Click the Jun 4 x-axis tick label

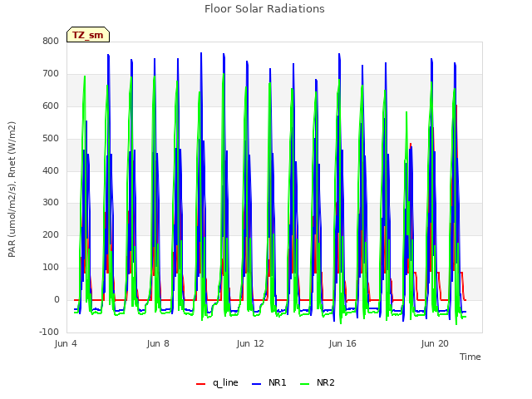click(x=66, y=343)
